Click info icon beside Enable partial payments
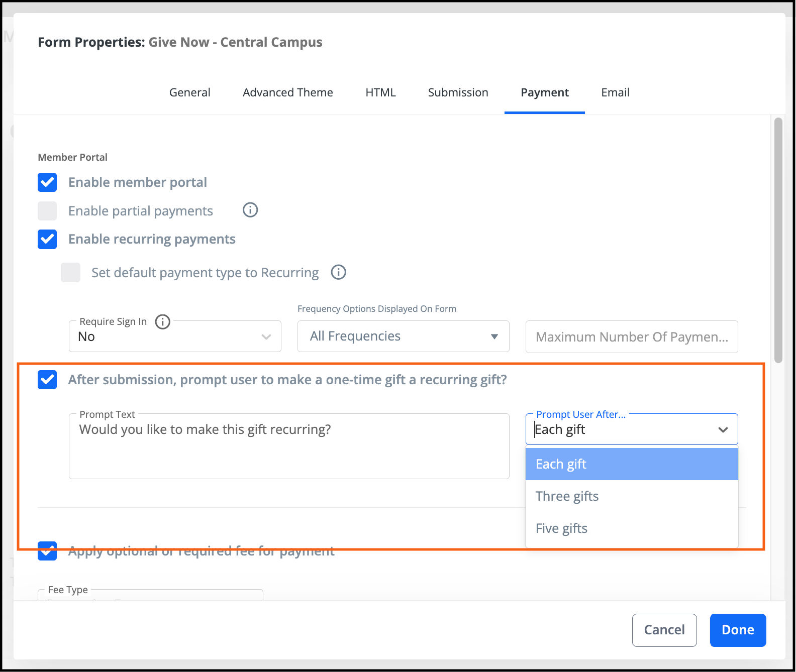796x672 pixels. 250,210
